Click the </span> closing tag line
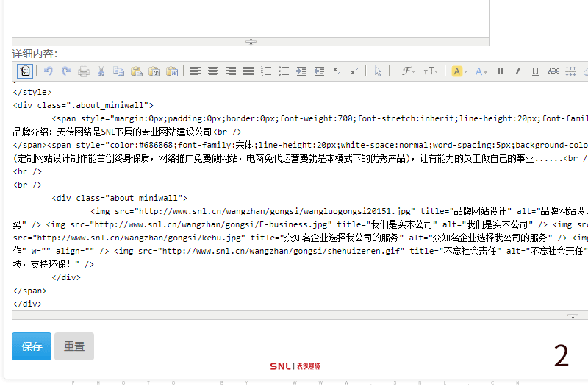The image size is (588, 392). coord(29,291)
